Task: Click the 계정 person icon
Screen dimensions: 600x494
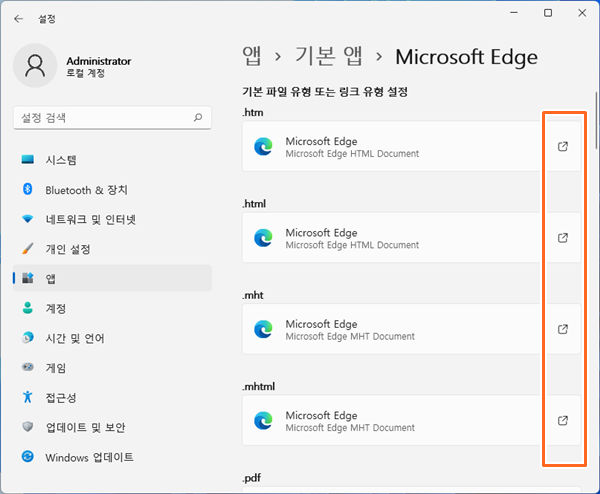Action: (28, 308)
